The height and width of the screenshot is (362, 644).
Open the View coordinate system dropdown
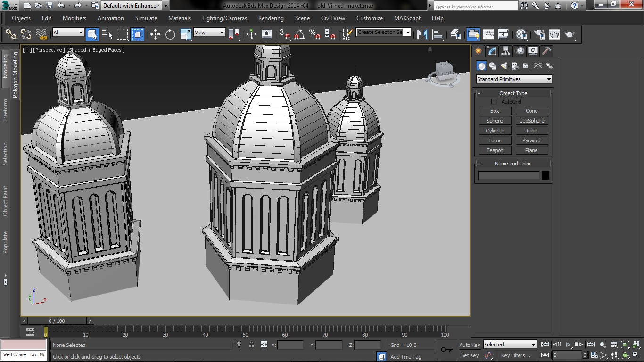pyautogui.click(x=209, y=33)
